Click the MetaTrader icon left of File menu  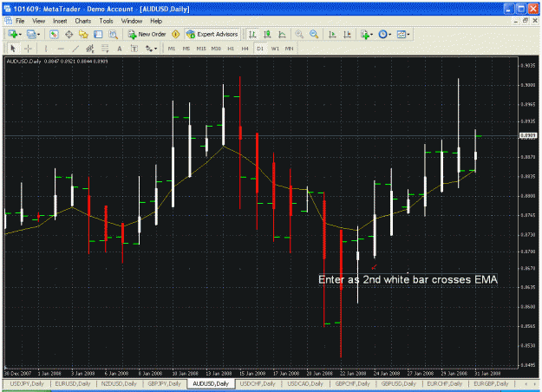click(8, 21)
